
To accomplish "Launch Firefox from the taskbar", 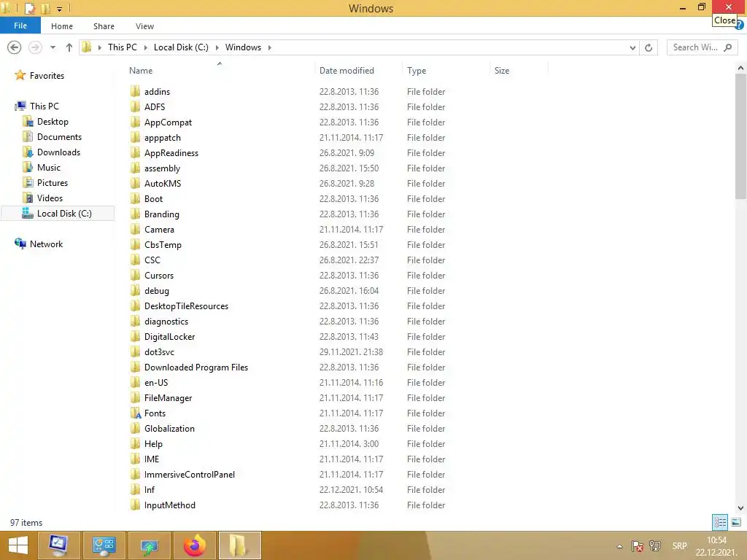I will 194,545.
